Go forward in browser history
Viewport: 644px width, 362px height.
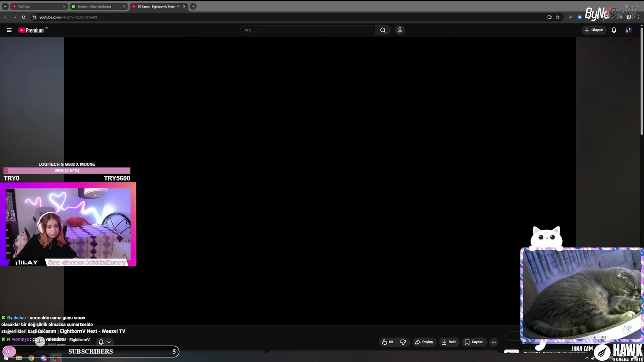tap(14, 17)
